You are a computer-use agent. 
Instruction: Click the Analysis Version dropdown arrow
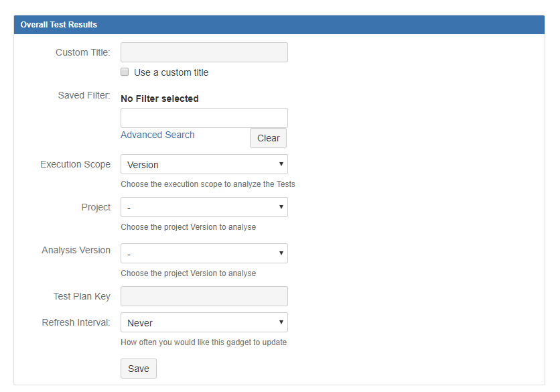(x=281, y=253)
